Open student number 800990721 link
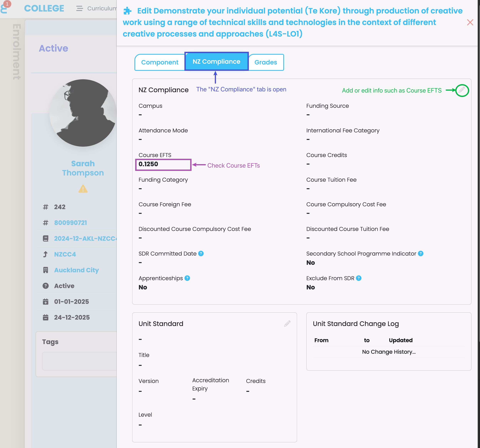 (x=71, y=222)
